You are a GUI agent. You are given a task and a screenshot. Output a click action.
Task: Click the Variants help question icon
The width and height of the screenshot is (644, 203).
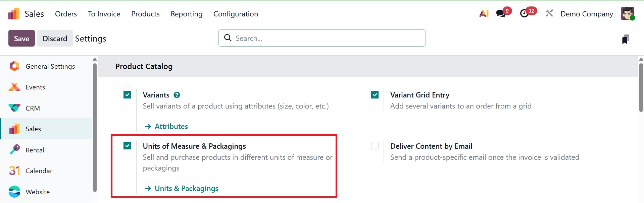click(177, 95)
